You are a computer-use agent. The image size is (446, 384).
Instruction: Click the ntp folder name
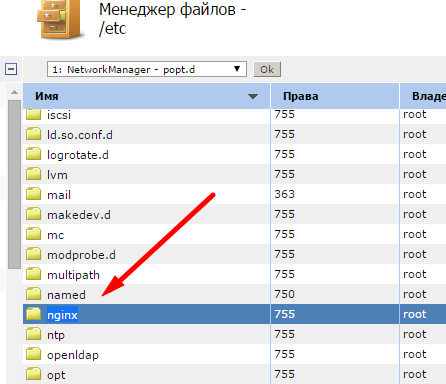tap(56, 335)
